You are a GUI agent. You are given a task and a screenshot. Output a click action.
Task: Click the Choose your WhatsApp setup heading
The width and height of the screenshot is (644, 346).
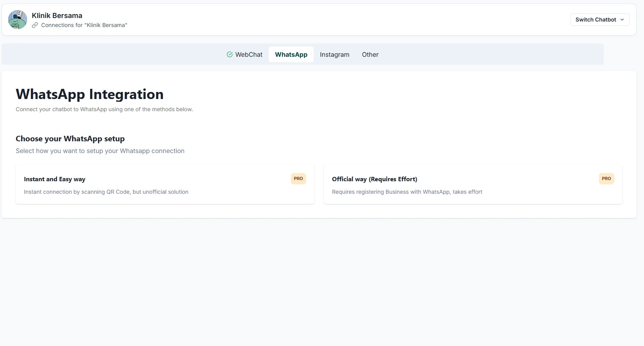70,139
